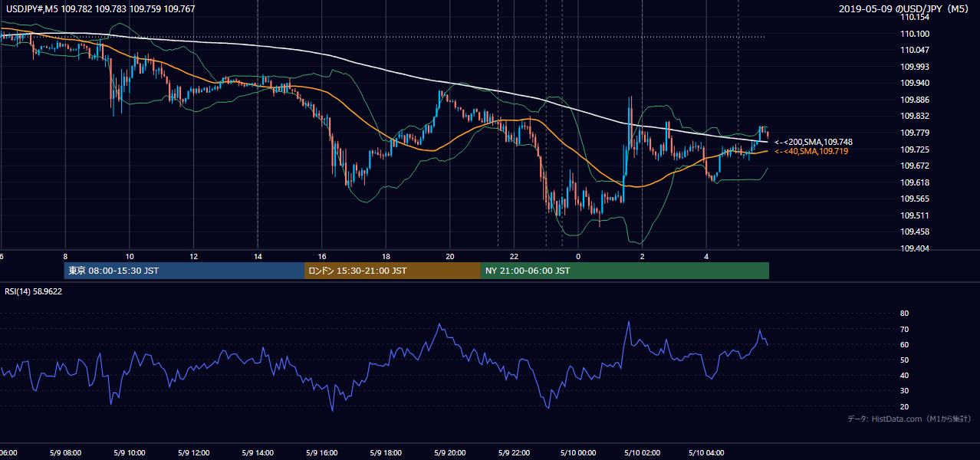The height and width of the screenshot is (460, 980).
Task: Click the 5/9 18:00 time axis label
Action: pos(385,452)
